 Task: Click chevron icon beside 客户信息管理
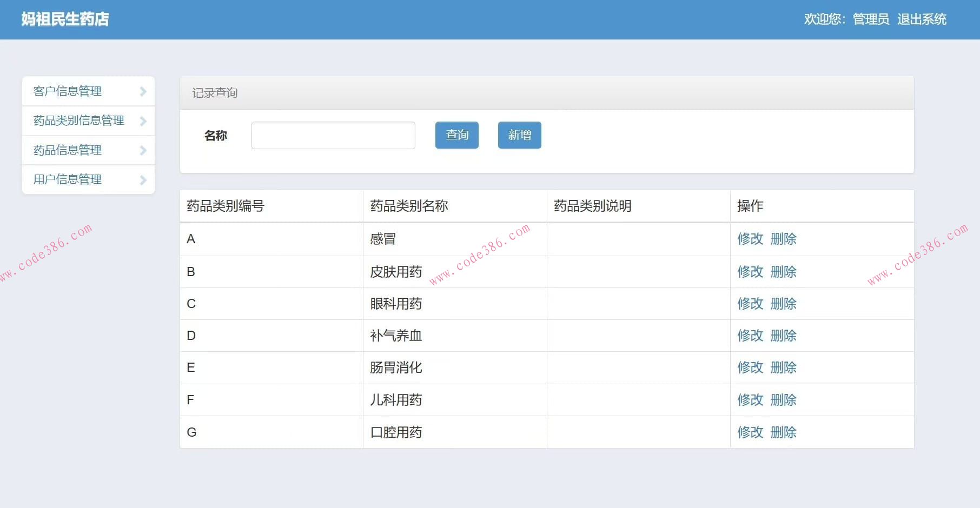tap(143, 91)
